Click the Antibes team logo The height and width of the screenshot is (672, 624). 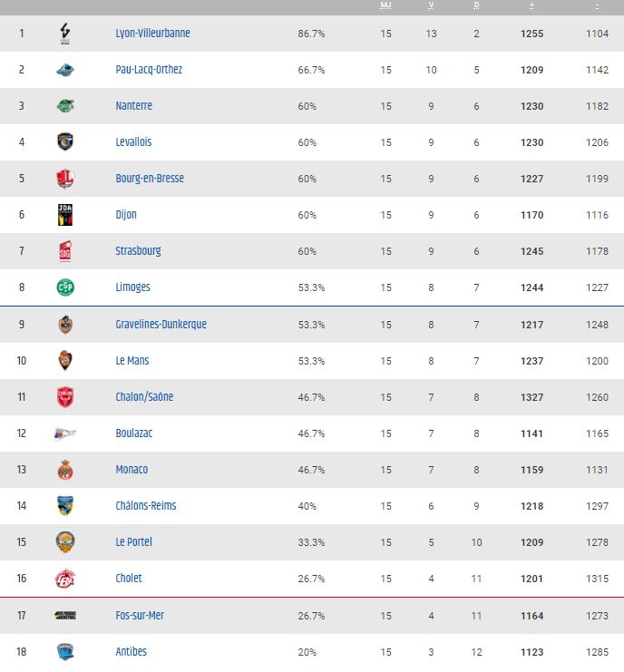pyautogui.click(x=65, y=652)
